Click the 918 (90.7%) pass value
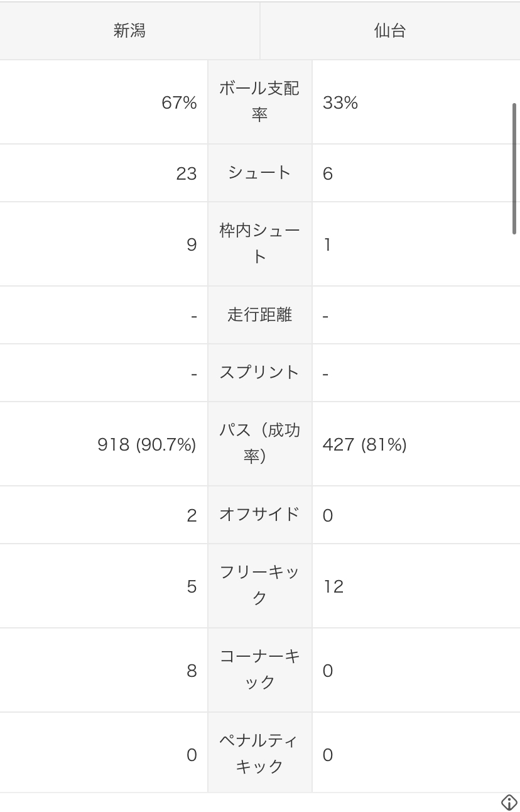Image resolution: width=520 pixels, height=812 pixels. point(147,445)
